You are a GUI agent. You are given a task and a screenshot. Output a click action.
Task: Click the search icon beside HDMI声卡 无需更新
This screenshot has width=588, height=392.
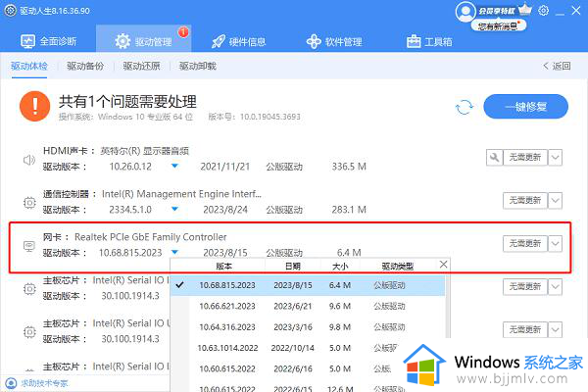[494, 157]
